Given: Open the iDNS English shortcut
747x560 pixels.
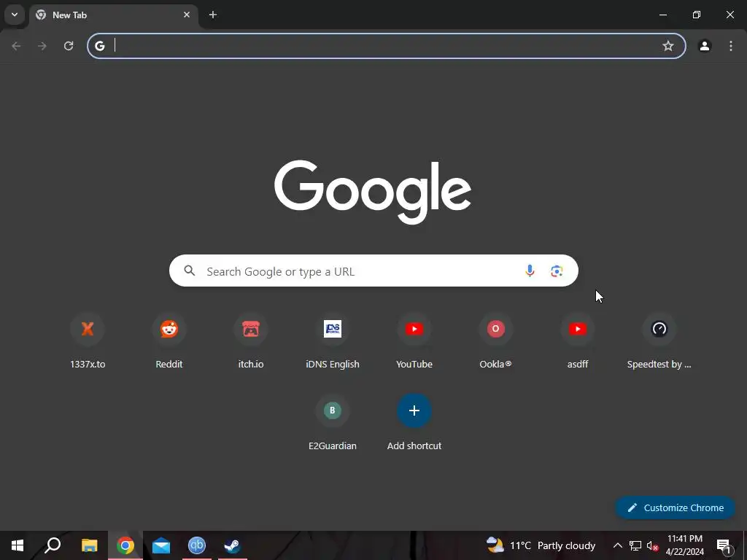Looking at the screenshot, I should click(x=333, y=341).
